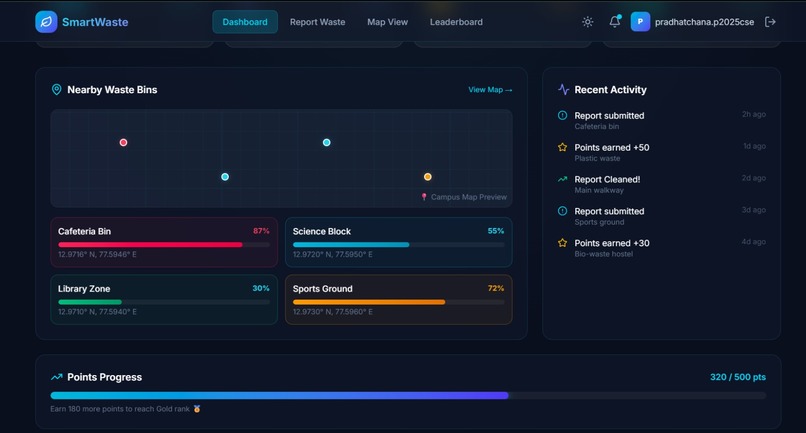
Task: Click the alert icon for Sports ground report
Action: 562,211
